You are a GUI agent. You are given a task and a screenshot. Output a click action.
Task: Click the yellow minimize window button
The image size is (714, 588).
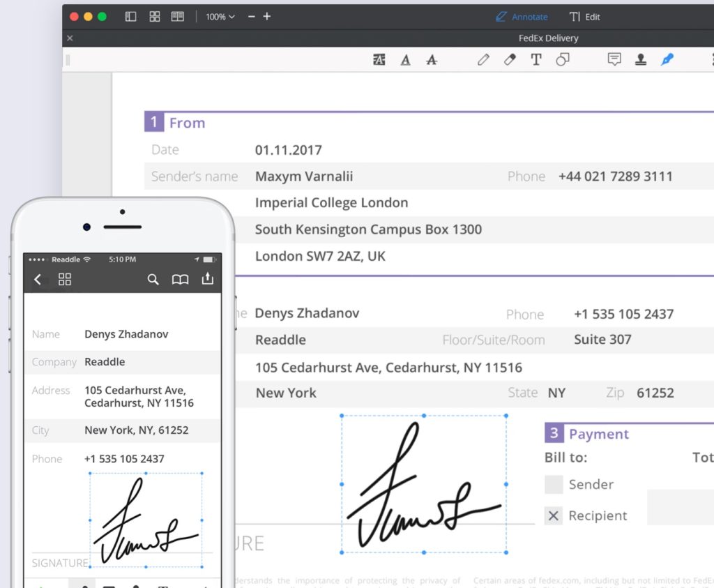[89, 17]
